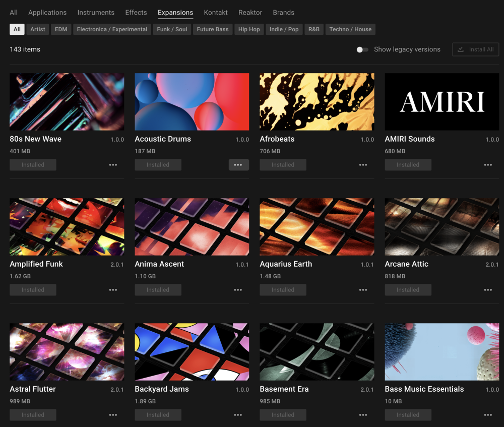504x427 pixels.
Task: Click Installed button under Basement Era
Action: pyautogui.click(x=283, y=415)
